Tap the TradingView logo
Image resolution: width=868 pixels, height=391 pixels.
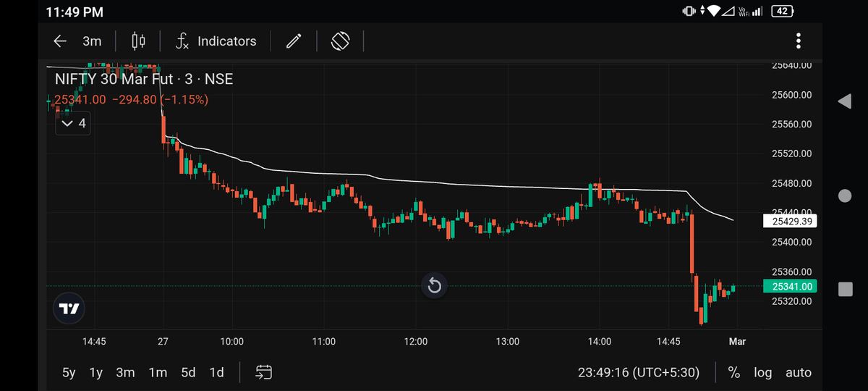click(69, 309)
